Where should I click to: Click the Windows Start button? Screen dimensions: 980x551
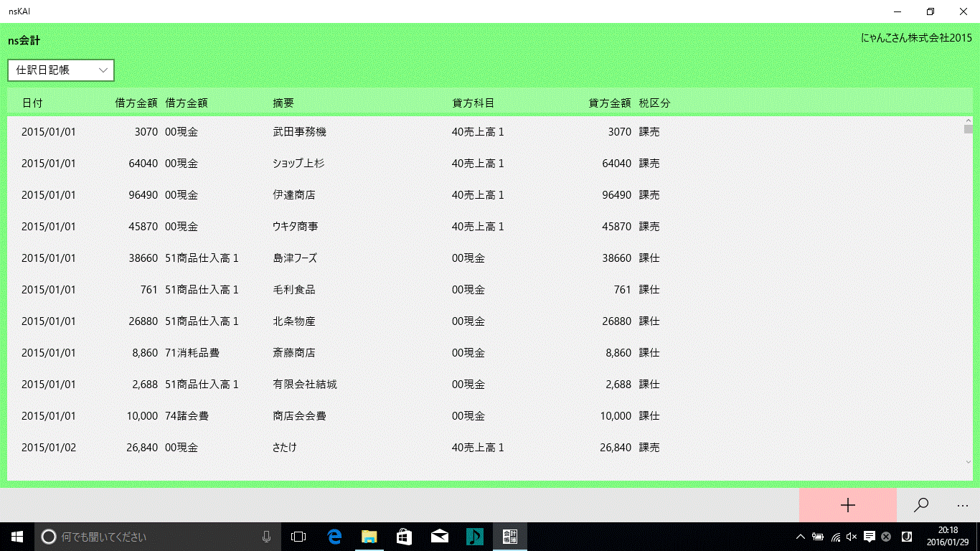pos(17,537)
